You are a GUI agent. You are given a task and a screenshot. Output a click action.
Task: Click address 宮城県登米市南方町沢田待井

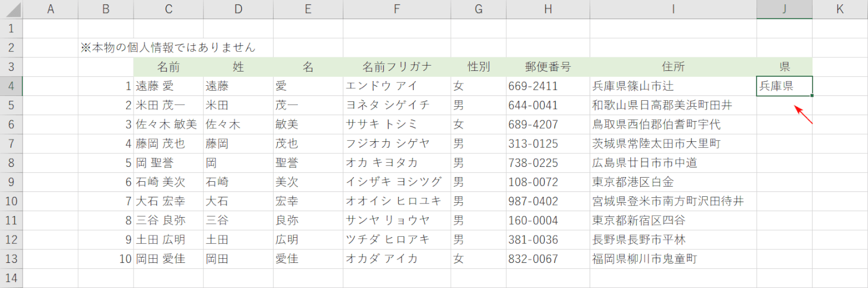point(674,201)
